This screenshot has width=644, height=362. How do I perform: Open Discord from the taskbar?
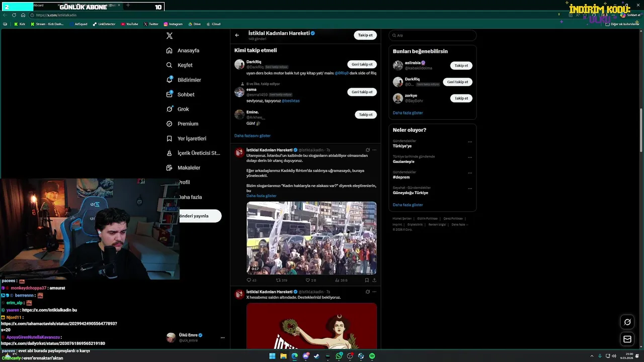click(x=305, y=356)
